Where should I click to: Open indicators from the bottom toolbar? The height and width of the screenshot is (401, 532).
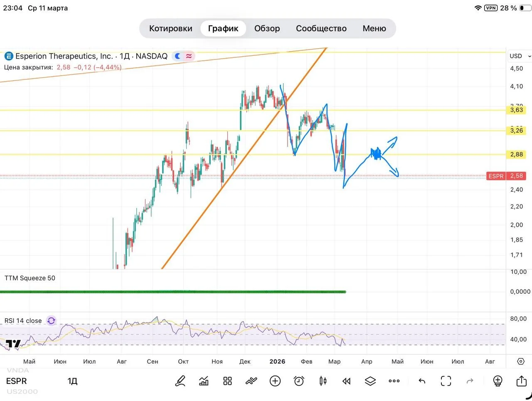204,381
